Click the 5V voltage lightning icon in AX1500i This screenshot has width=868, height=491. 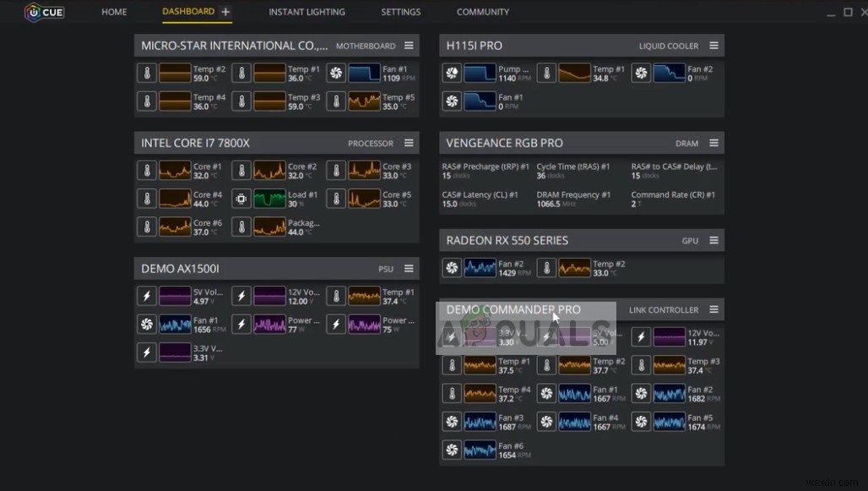pos(147,296)
